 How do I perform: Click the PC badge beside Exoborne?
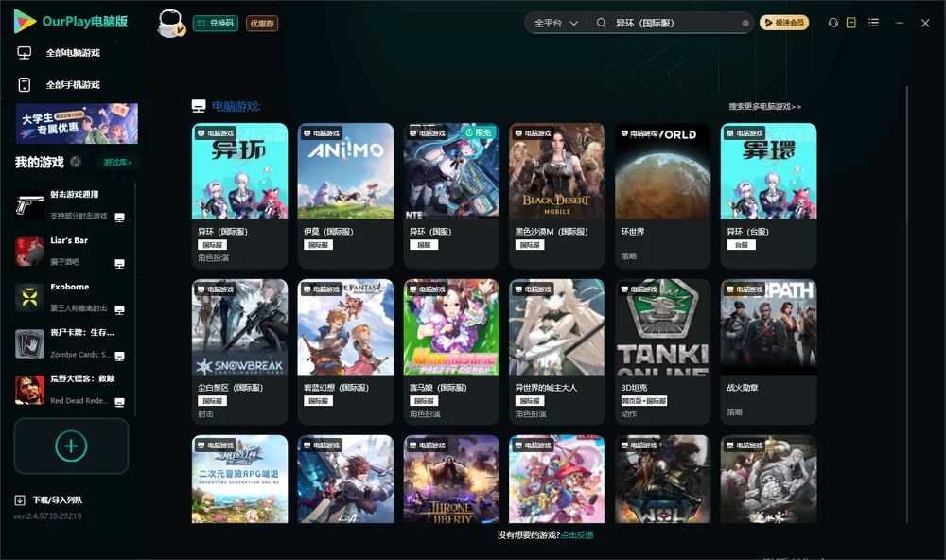click(119, 309)
